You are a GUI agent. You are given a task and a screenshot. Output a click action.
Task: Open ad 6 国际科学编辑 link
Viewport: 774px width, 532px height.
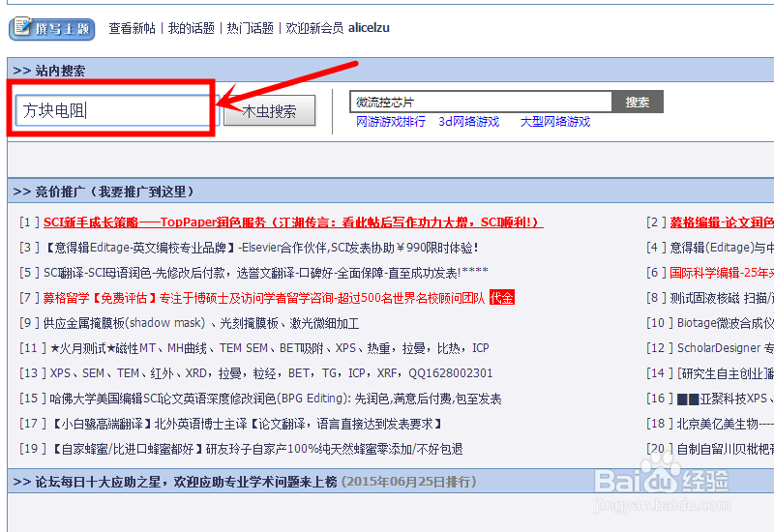(x=722, y=273)
